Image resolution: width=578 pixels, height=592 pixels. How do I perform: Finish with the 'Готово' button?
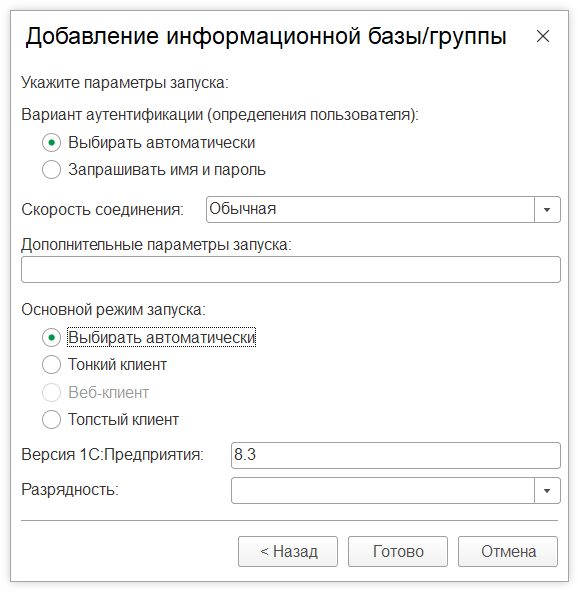(x=398, y=552)
